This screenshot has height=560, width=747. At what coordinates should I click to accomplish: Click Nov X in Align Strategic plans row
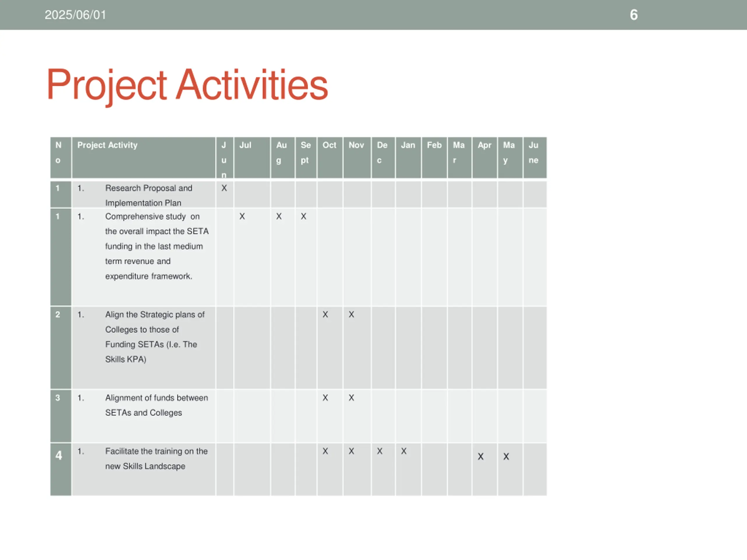point(352,315)
